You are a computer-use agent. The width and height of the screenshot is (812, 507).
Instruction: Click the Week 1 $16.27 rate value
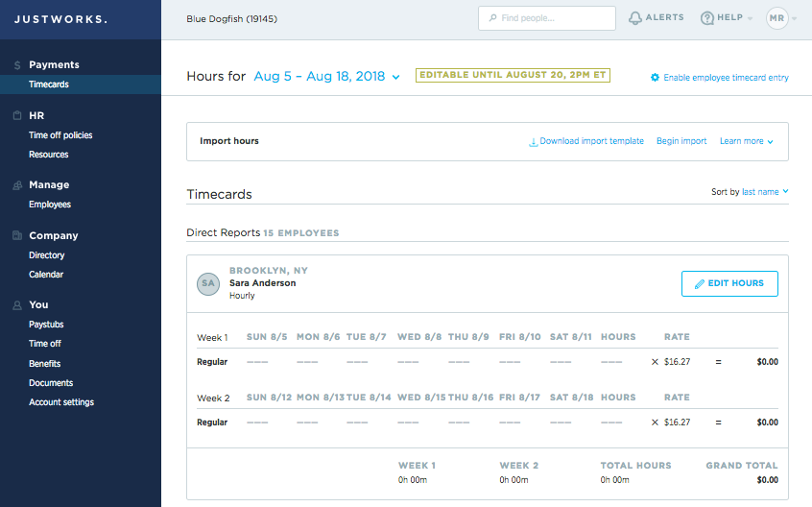pos(677,361)
